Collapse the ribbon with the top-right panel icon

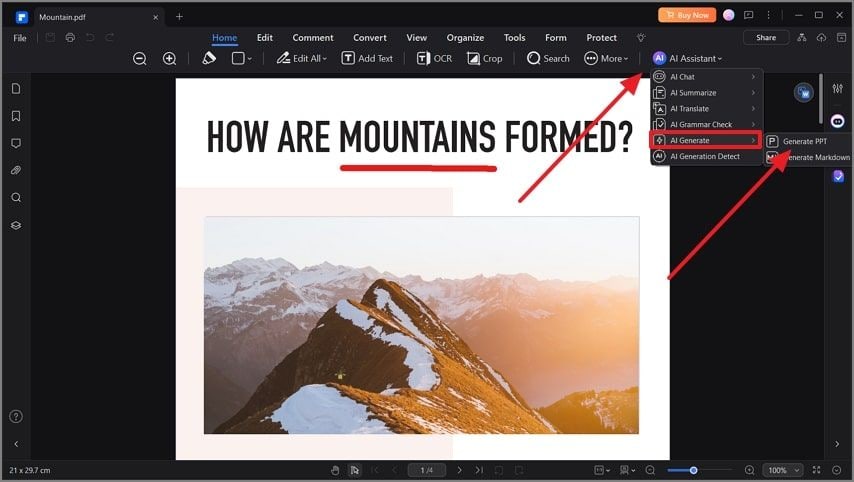(x=841, y=38)
